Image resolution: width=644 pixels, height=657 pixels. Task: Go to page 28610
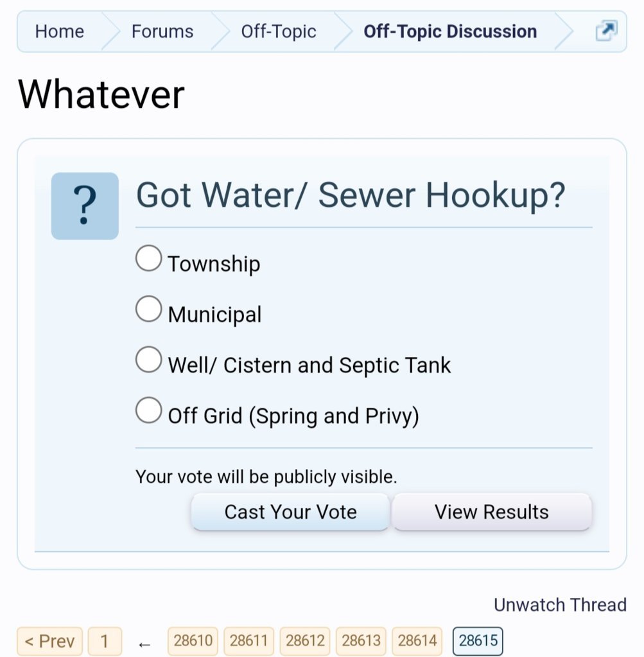[x=193, y=641]
